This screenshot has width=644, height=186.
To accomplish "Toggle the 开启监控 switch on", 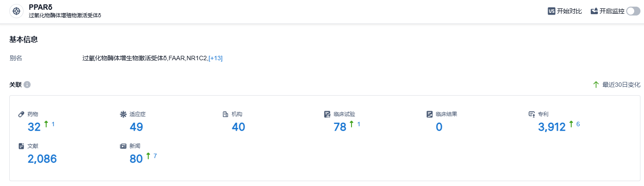I will [633, 12].
